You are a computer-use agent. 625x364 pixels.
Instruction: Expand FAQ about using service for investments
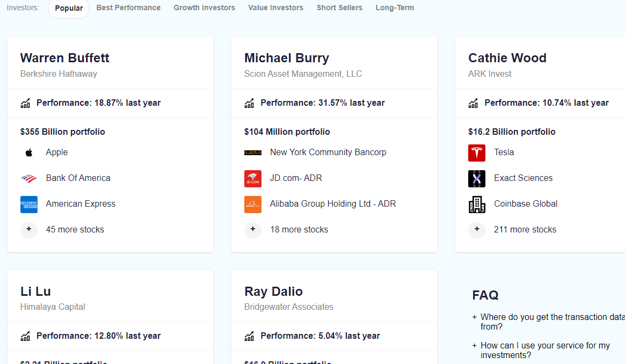pos(541,350)
